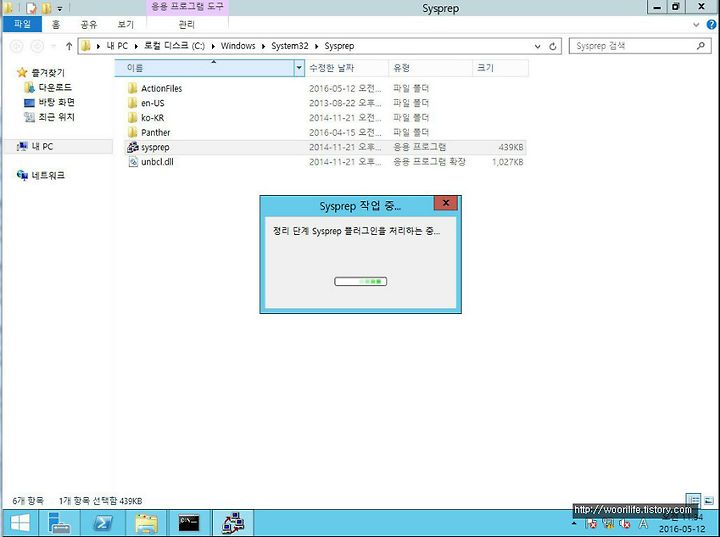Open the Windows Start button
Viewport: 720px width, 537px height.
click(19, 523)
